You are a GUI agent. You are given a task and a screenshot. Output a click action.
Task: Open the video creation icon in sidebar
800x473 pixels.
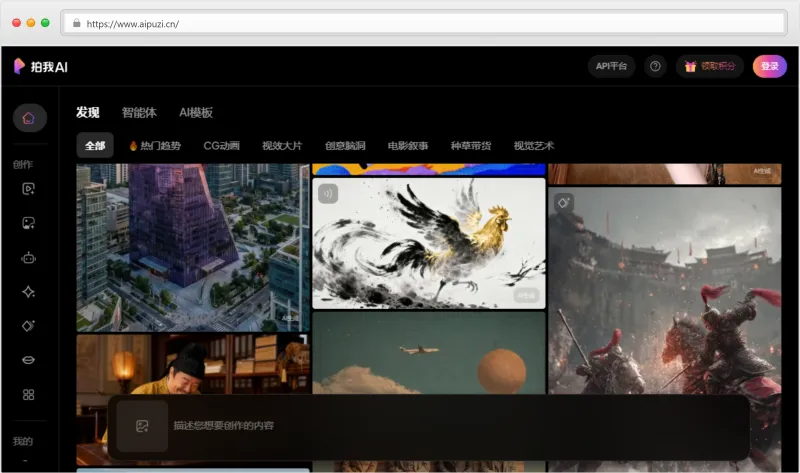pos(29,188)
